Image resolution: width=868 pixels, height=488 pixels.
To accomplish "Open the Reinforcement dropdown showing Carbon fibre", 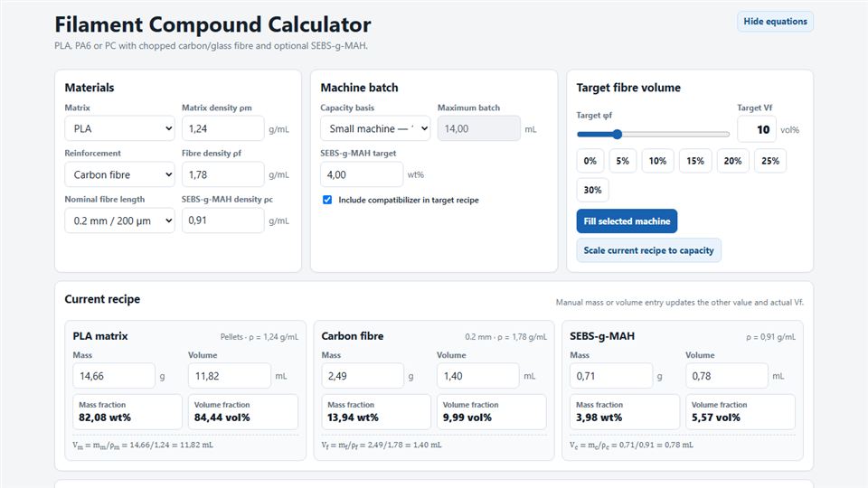I will pyautogui.click(x=119, y=174).
